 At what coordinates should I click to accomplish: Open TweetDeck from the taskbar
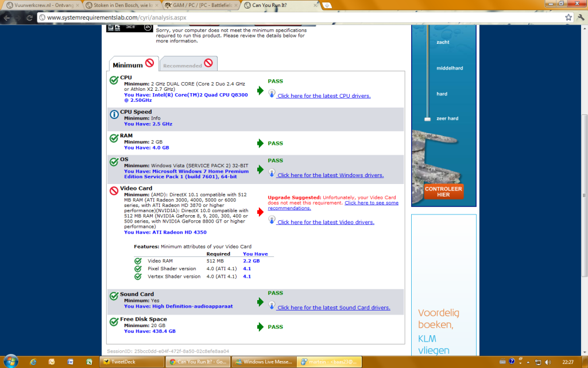pyautogui.click(x=132, y=362)
